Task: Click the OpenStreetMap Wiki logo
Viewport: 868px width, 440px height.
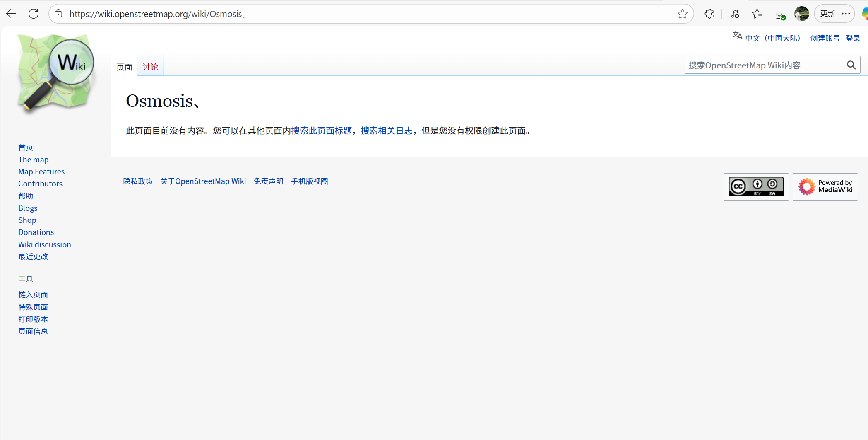Action: click(55, 73)
